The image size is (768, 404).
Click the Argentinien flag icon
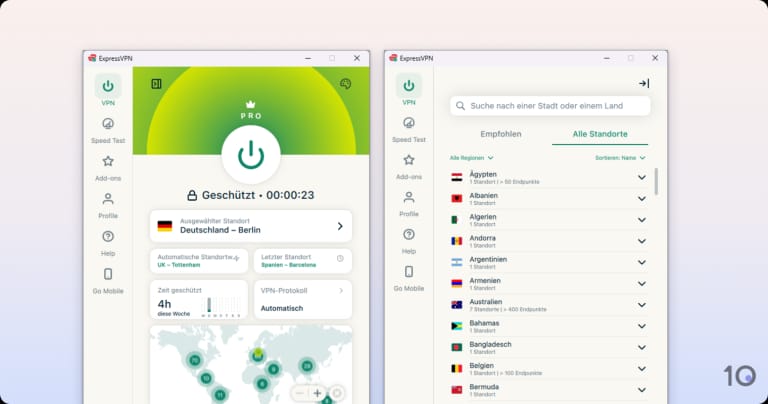coord(456,262)
